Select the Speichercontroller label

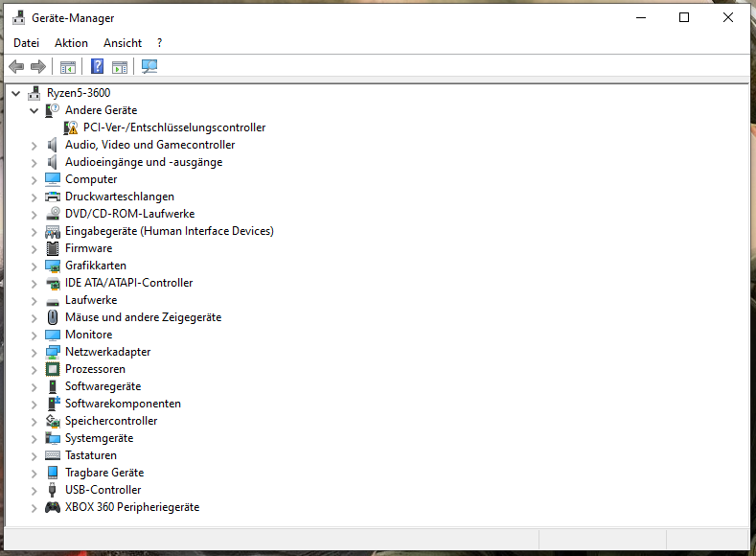pyautogui.click(x=111, y=421)
